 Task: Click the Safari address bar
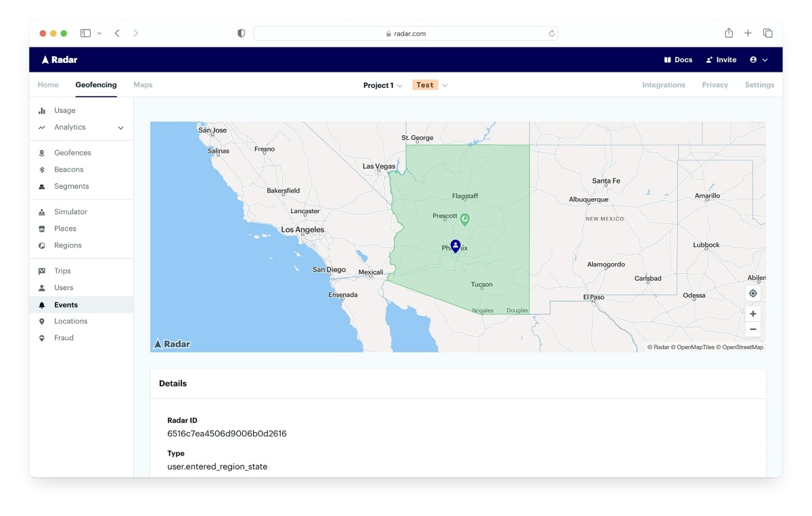[405, 33]
